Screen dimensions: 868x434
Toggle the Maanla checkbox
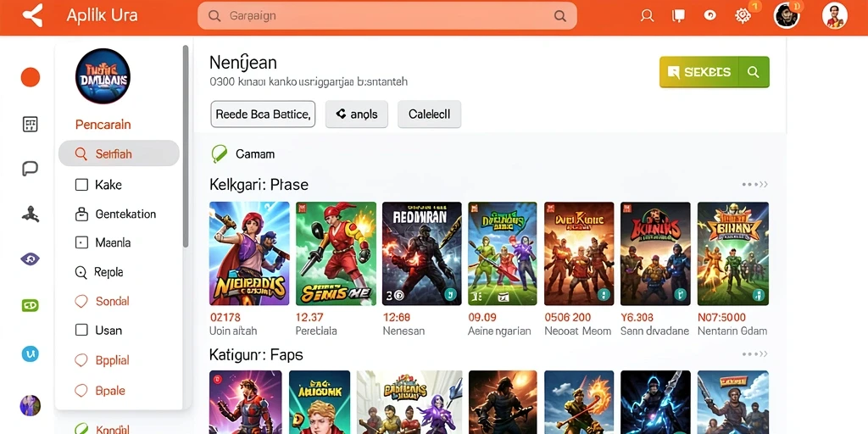81,242
